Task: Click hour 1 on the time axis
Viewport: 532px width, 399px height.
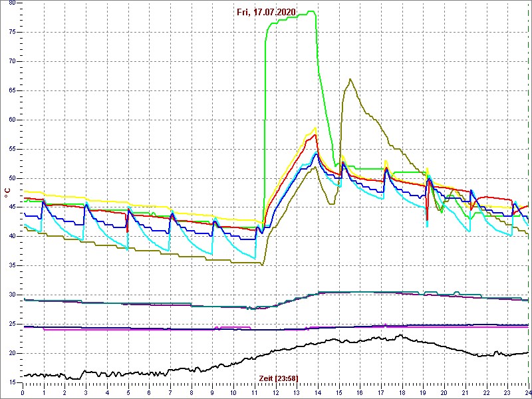Action: (x=43, y=393)
